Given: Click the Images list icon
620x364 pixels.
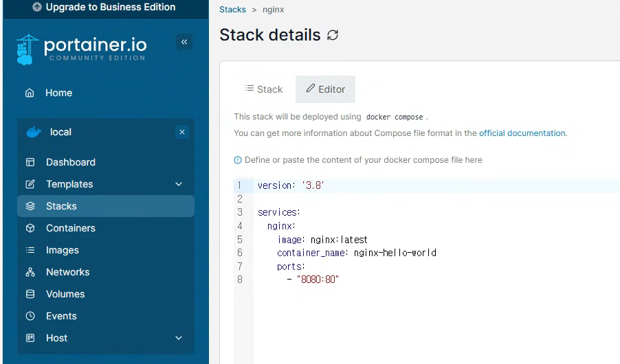Looking at the screenshot, I should coord(30,250).
